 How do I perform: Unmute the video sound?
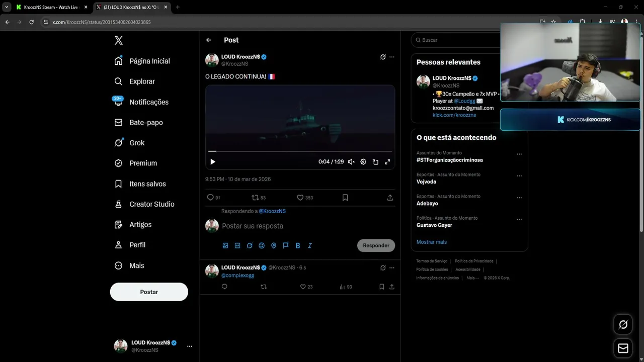point(351,162)
